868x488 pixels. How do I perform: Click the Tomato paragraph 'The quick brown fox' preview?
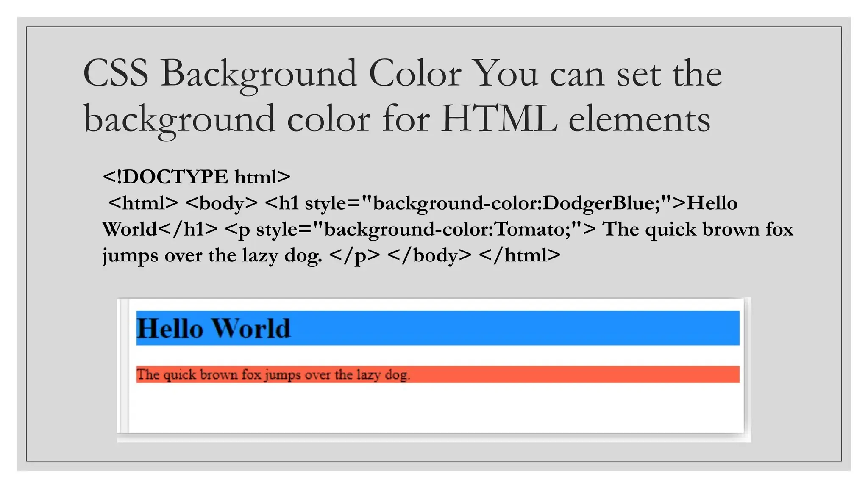pos(438,374)
